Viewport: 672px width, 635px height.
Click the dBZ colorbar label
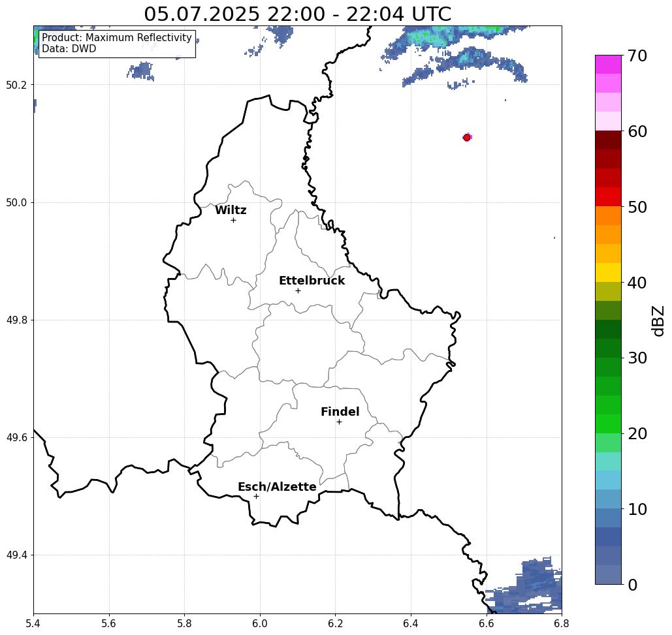coord(658,320)
